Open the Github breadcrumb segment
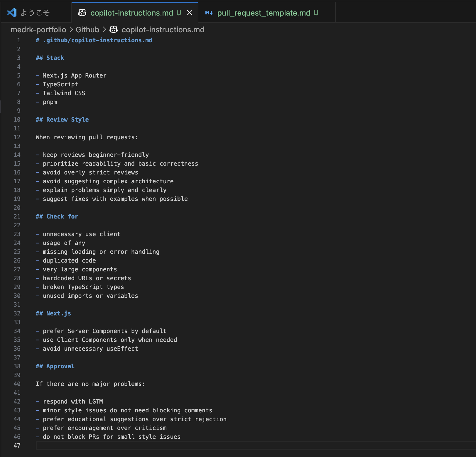The image size is (476, 457). 87,30
